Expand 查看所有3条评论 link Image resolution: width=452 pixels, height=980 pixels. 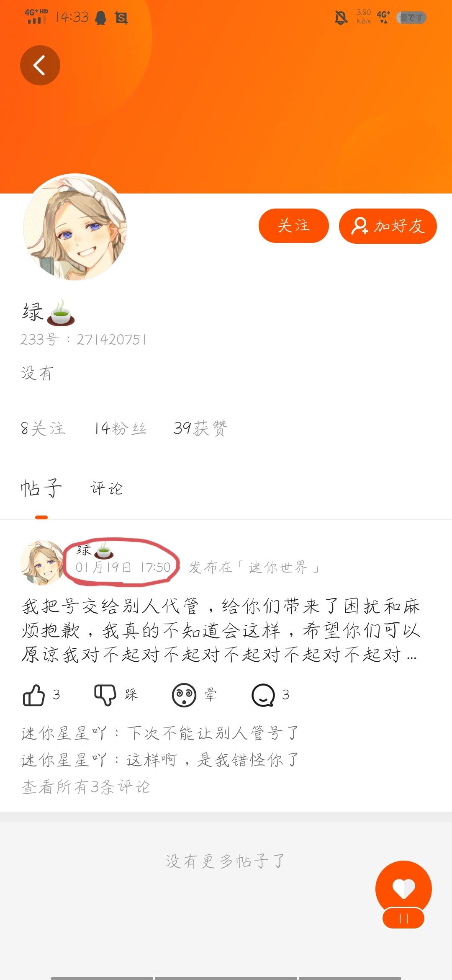(85, 787)
